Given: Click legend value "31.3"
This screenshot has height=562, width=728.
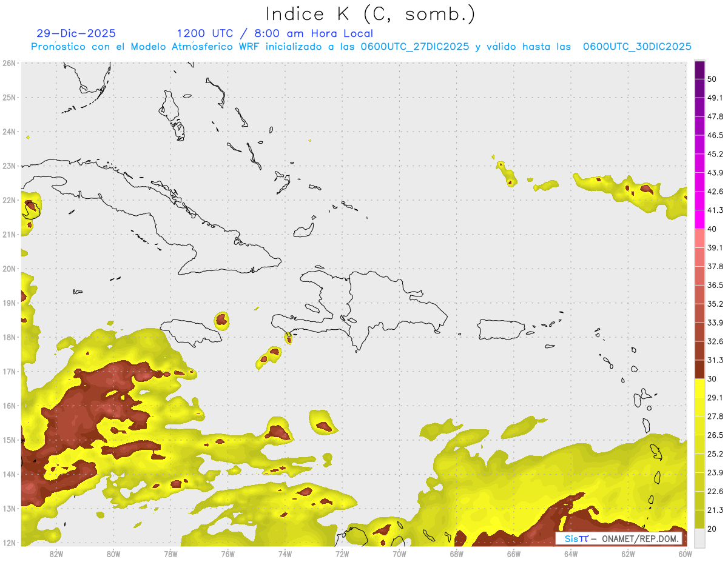Looking at the screenshot, I should click(715, 360).
